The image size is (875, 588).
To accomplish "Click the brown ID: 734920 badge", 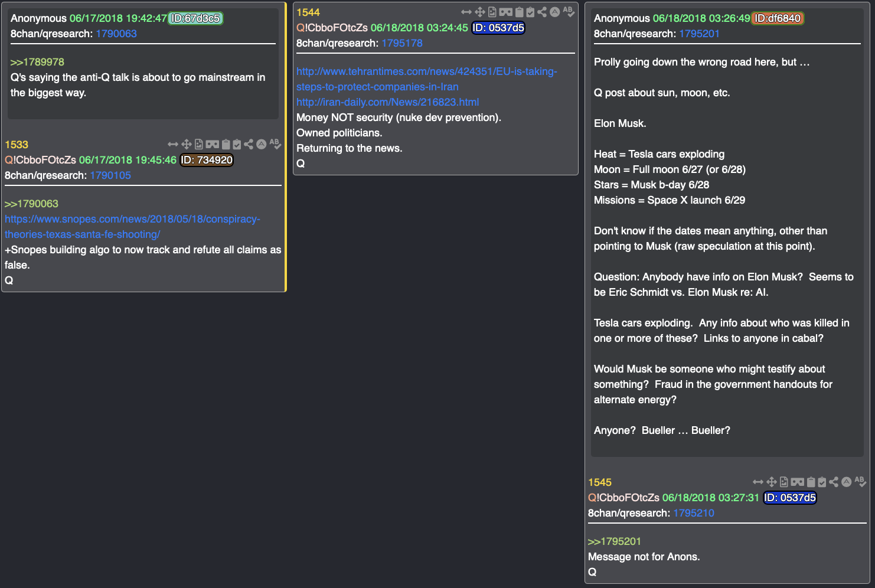I will [207, 160].
